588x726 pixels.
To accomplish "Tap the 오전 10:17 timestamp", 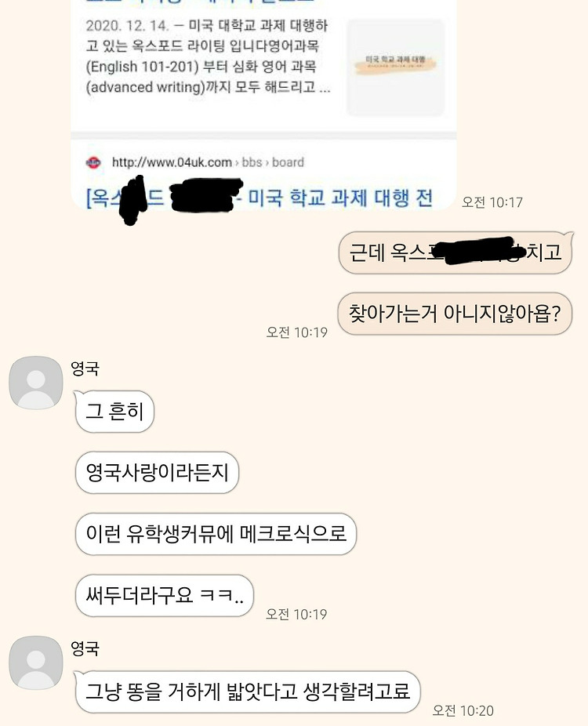I will point(492,202).
